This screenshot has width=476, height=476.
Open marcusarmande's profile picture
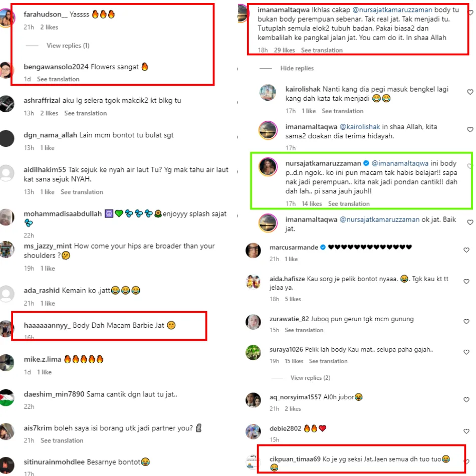pyautogui.click(x=253, y=251)
